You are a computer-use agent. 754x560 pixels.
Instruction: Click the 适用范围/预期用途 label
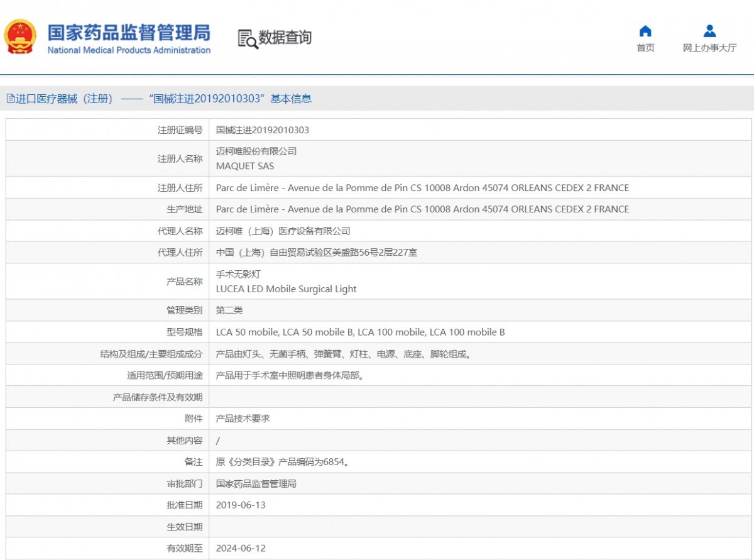click(165, 376)
